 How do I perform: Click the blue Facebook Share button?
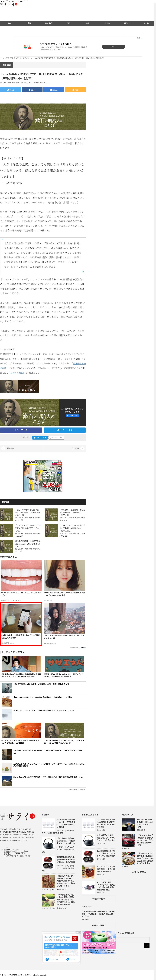pyautogui.click(x=32, y=90)
